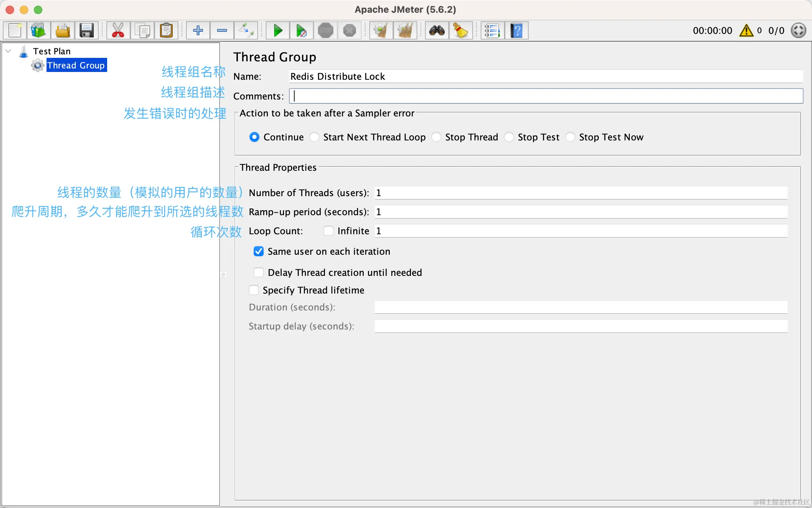Click the remote engines status icon
This screenshot has height=508, width=812.
coord(799,31)
